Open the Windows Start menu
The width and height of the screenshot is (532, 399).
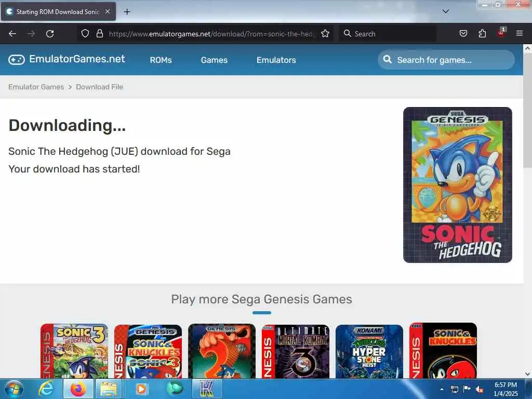pos(14,389)
